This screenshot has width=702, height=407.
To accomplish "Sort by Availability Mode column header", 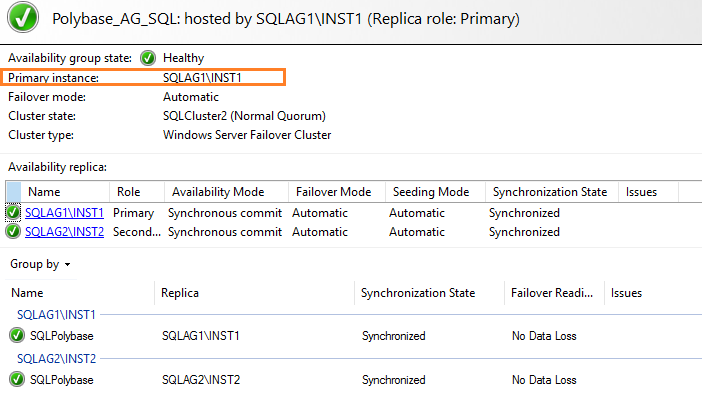I will [218, 192].
